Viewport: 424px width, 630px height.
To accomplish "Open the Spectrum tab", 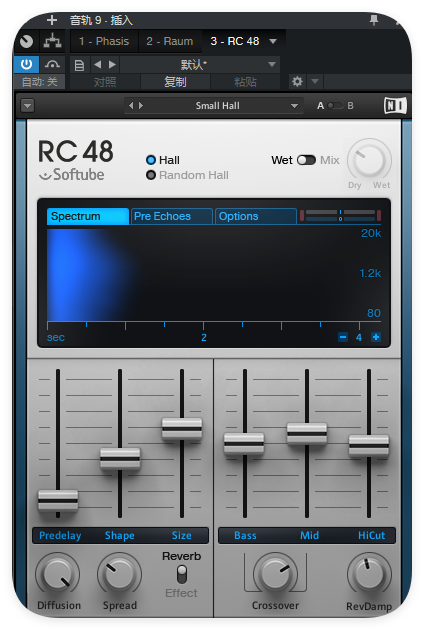I will click(88, 216).
